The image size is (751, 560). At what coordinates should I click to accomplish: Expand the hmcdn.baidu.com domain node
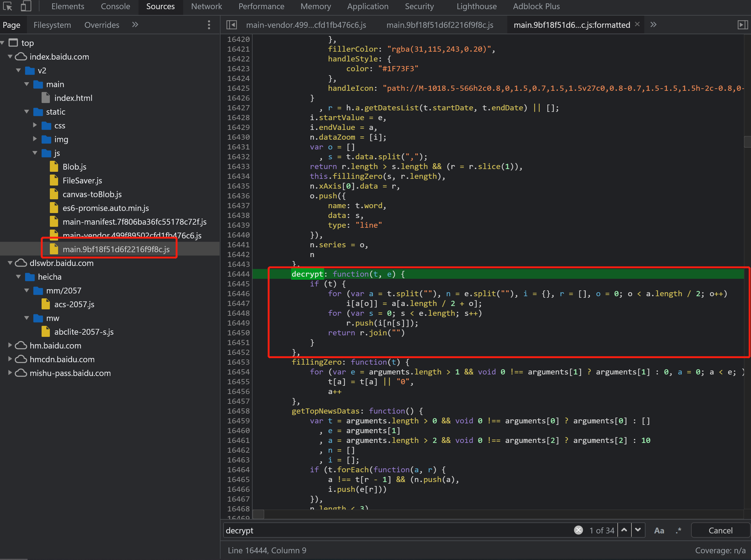click(x=10, y=359)
